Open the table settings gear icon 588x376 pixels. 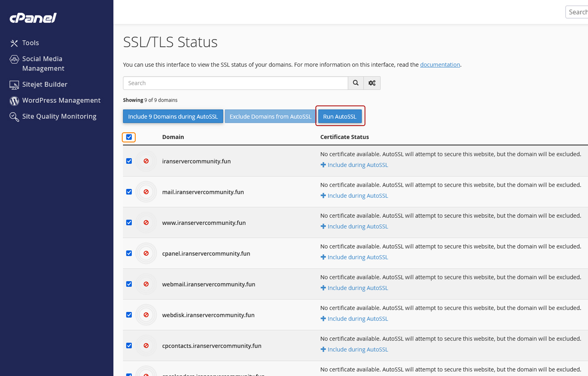click(x=371, y=83)
